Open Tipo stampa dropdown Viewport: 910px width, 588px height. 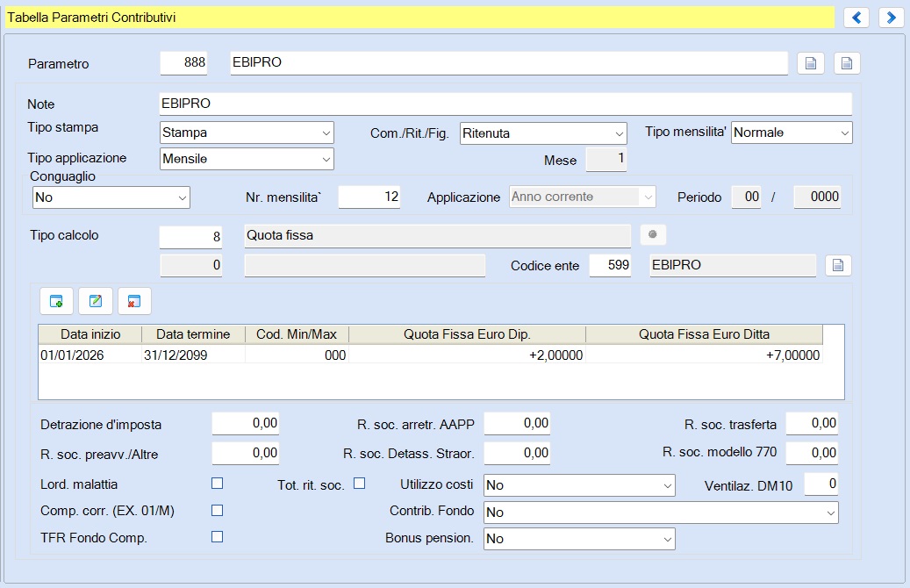247,133
